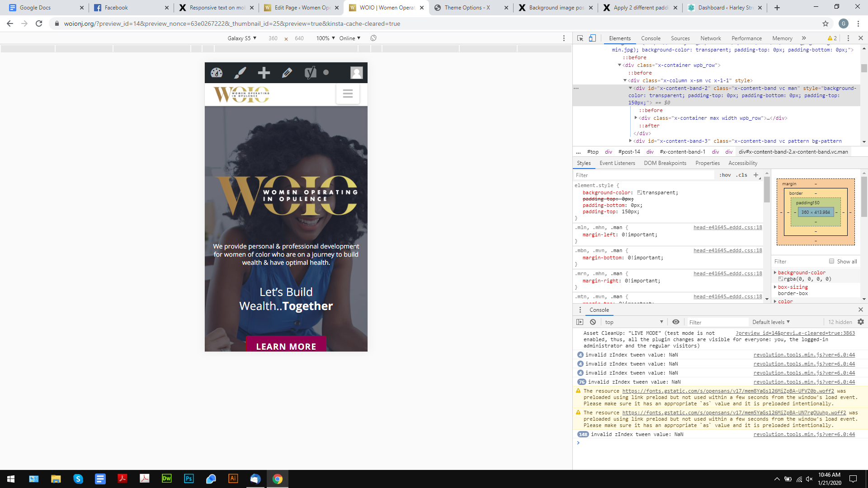Clear the console

(593, 322)
